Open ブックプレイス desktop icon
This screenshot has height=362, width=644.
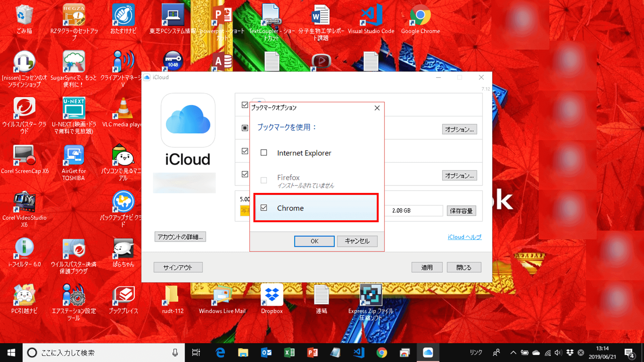click(x=123, y=300)
